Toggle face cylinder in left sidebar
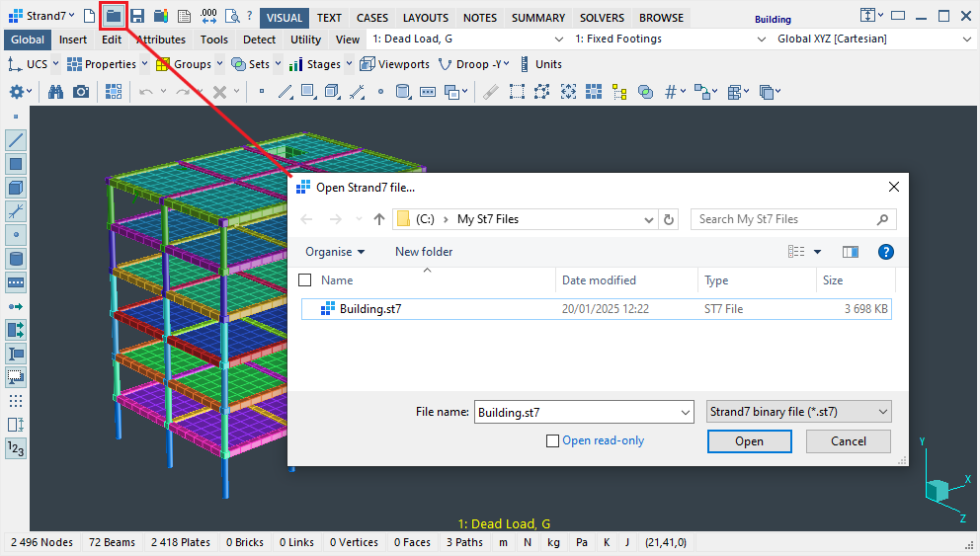Screen dimensions: 980x556 pyautogui.click(x=16, y=259)
